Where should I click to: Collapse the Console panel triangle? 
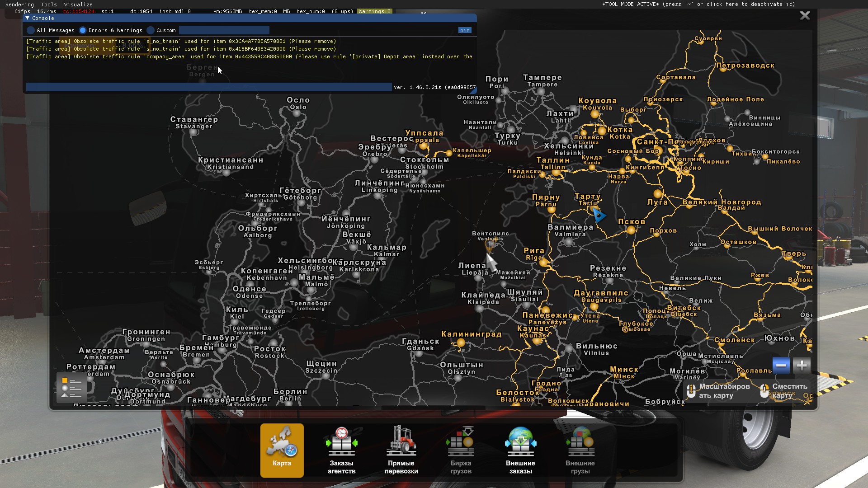(x=28, y=18)
